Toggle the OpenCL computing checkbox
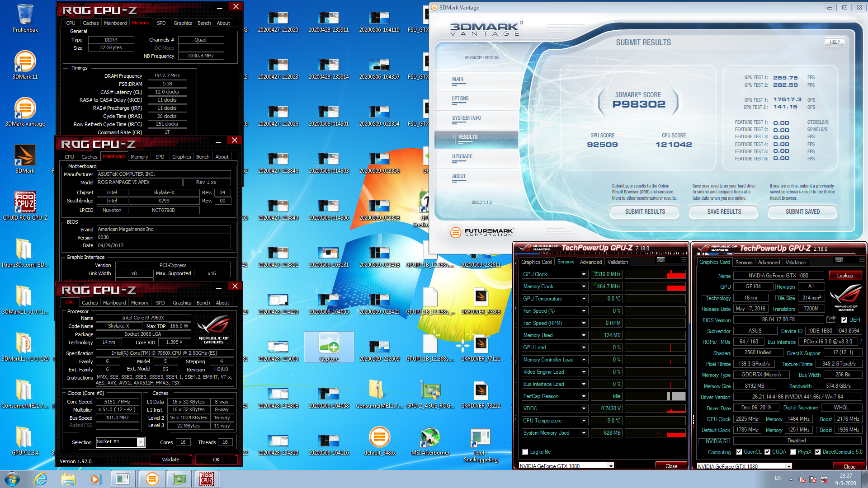Image resolution: width=868 pixels, height=488 pixels. point(739,452)
